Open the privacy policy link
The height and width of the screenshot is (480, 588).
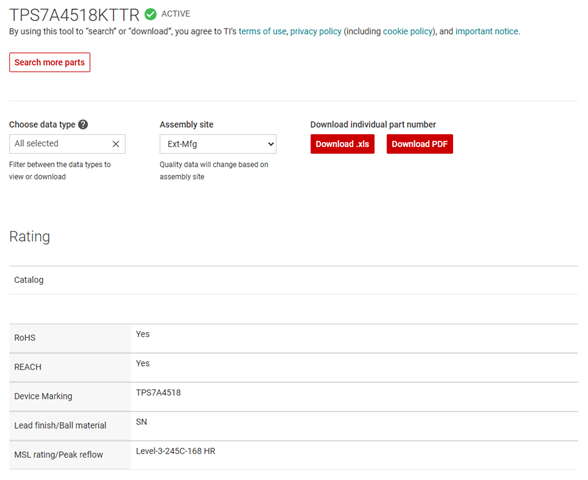316,32
